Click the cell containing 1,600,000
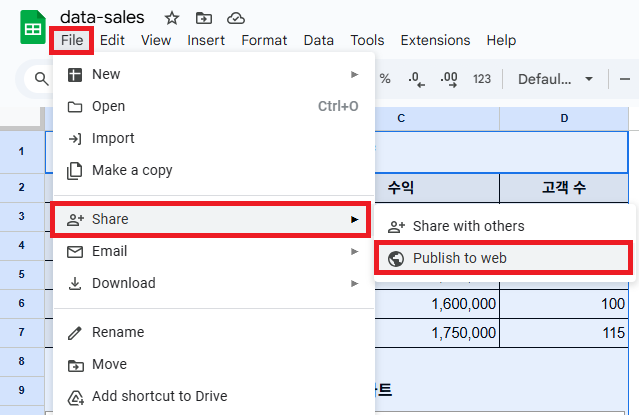 click(x=437, y=304)
